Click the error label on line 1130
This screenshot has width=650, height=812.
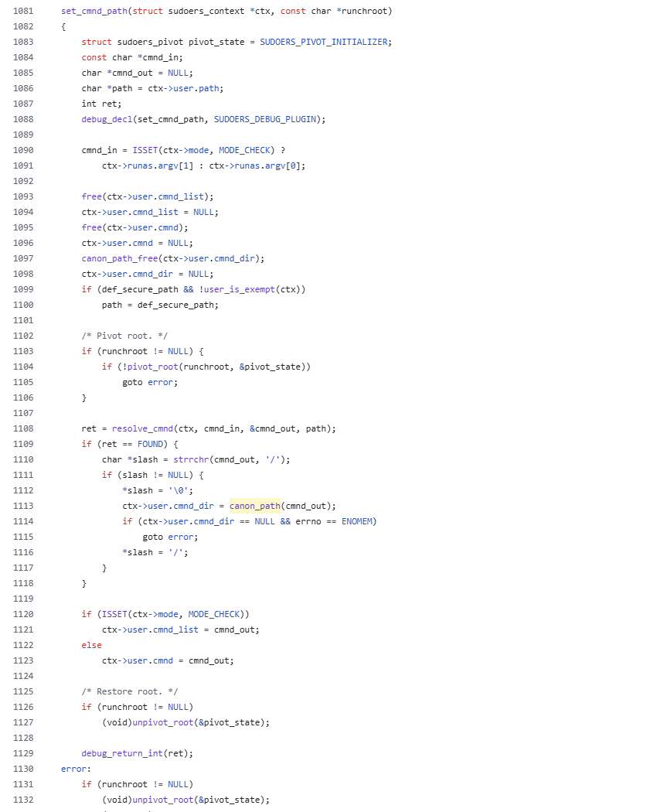(74, 769)
